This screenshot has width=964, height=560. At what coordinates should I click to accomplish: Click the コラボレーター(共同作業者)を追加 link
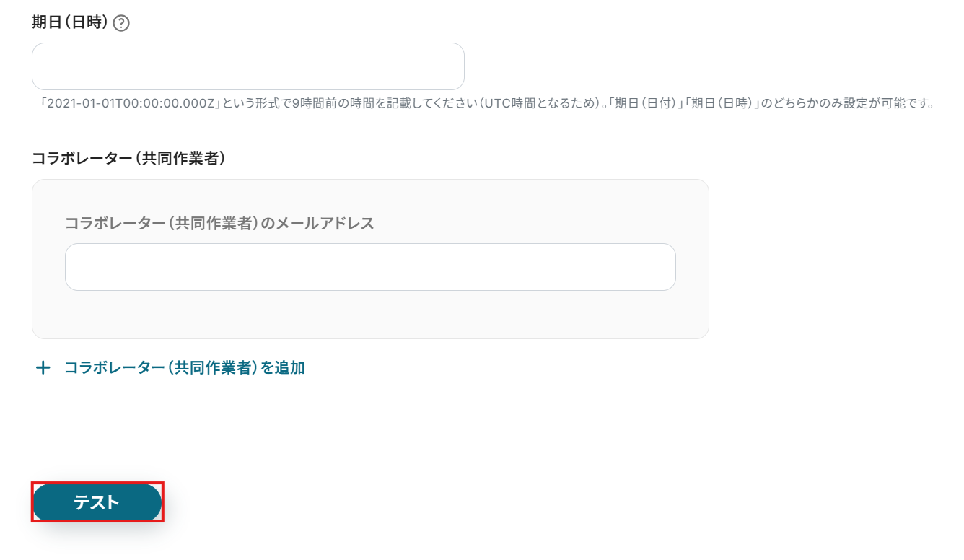(x=184, y=368)
